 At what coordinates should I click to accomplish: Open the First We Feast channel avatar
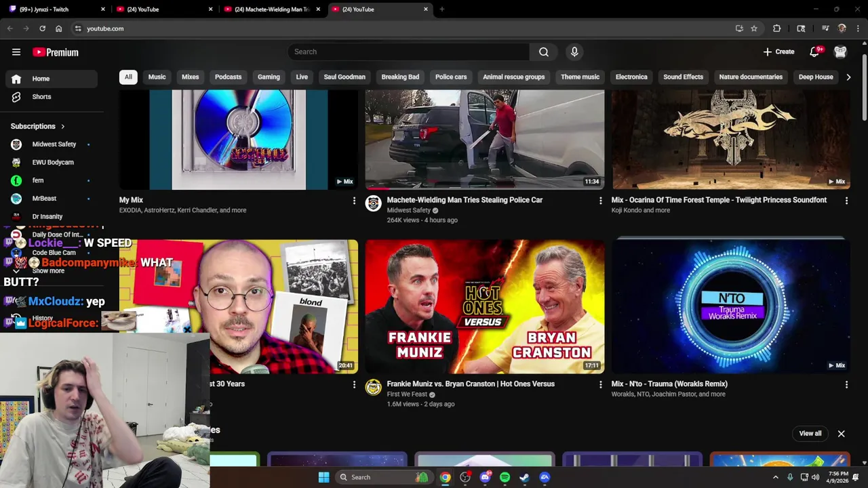[x=373, y=387]
